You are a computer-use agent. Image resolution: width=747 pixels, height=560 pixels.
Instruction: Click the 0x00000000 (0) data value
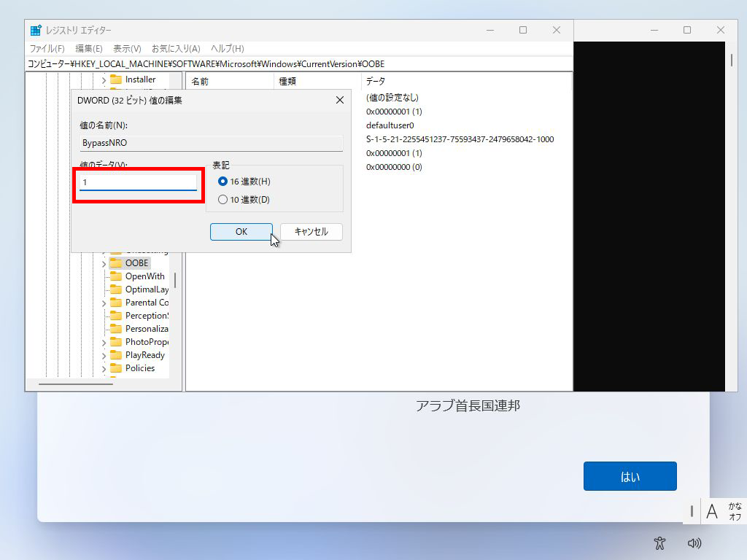click(393, 167)
